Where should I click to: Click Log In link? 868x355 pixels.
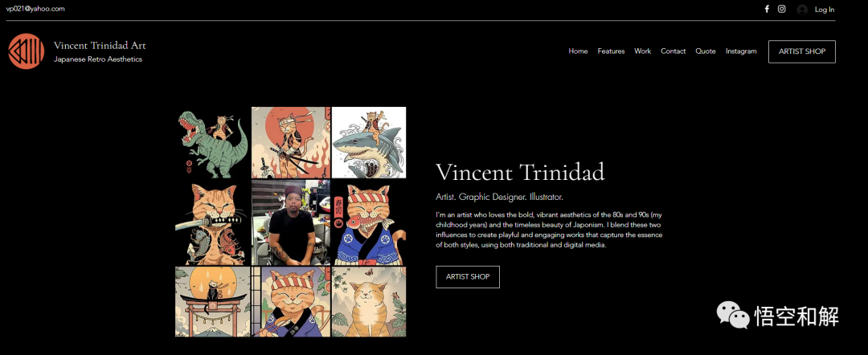click(825, 10)
